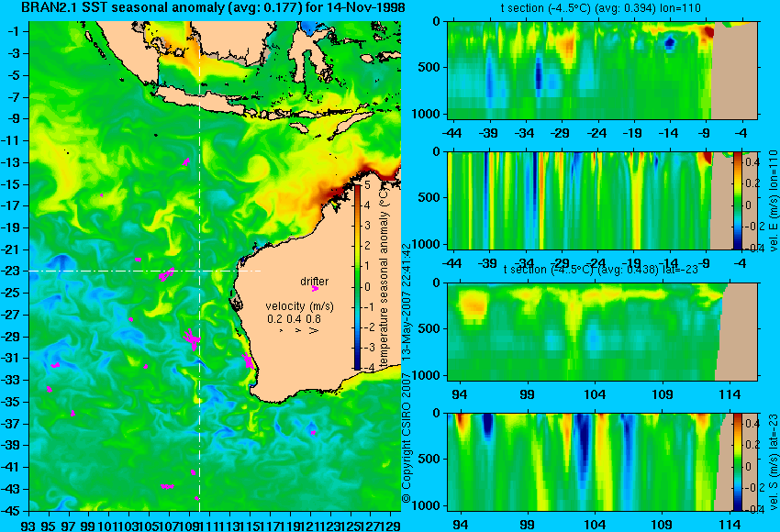Image resolution: width=780 pixels, height=532 pixels.
Task: Click the big magenta drifter cluster near latitude -29
Action: (x=192, y=339)
